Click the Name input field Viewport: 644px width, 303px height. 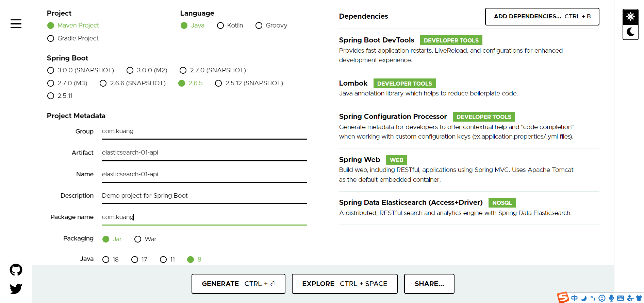[x=204, y=174]
